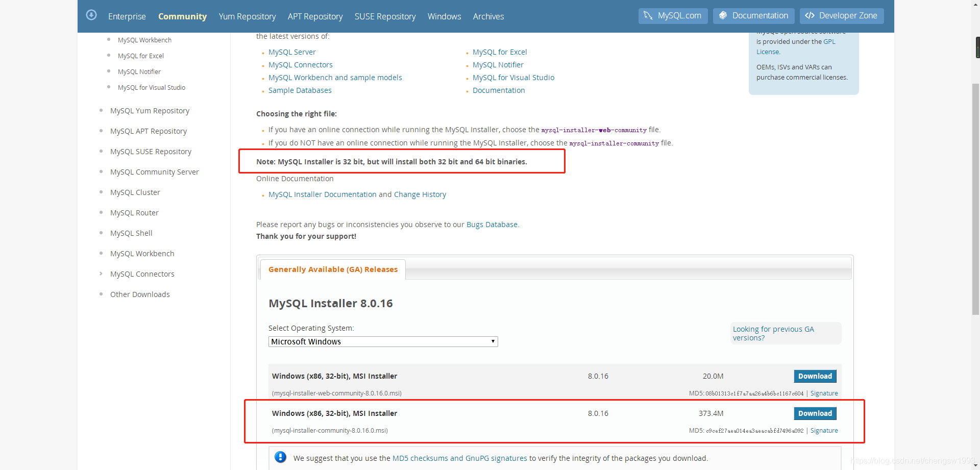Open the Enterprise tab in navbar
The height and width of the screenshot is (470, 980).
(127, 16)
